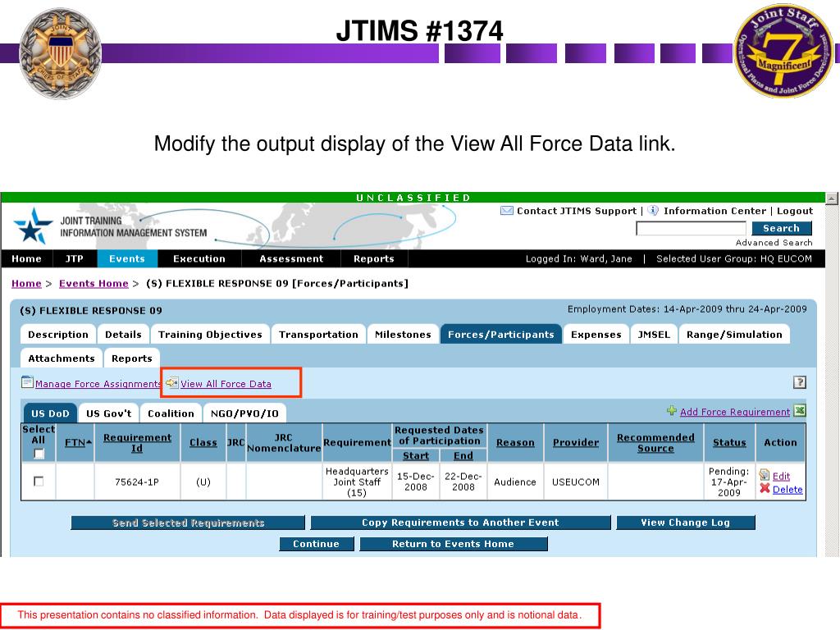Viewport: 840px width, 630px height.
Task: Check the box for requirement 75624-1P
Action: pos(39,481)
